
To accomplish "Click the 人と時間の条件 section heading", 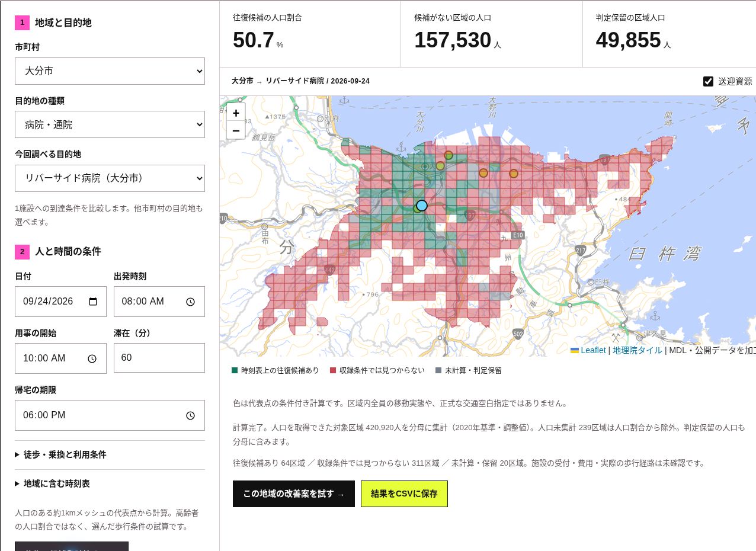I will pos(68,251).
